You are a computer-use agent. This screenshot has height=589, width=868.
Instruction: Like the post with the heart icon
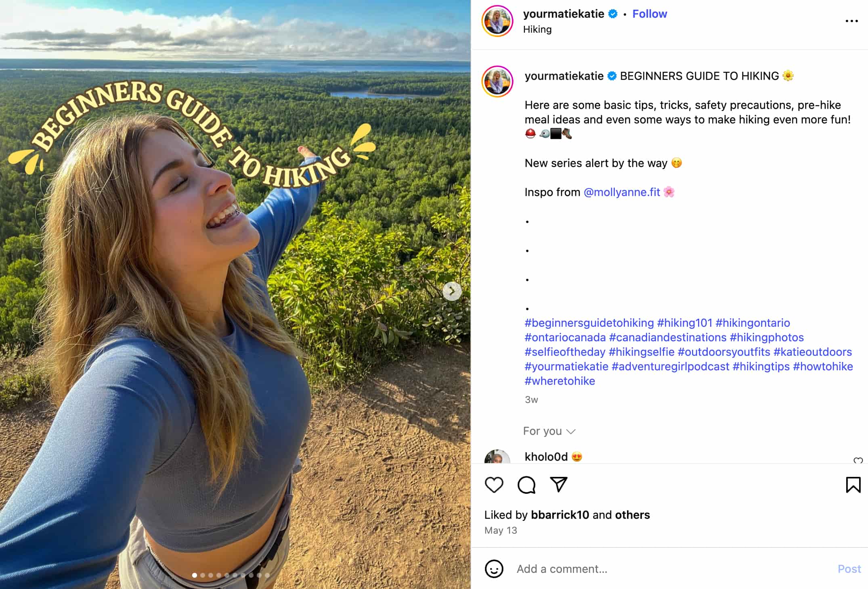tap(494, 485)
